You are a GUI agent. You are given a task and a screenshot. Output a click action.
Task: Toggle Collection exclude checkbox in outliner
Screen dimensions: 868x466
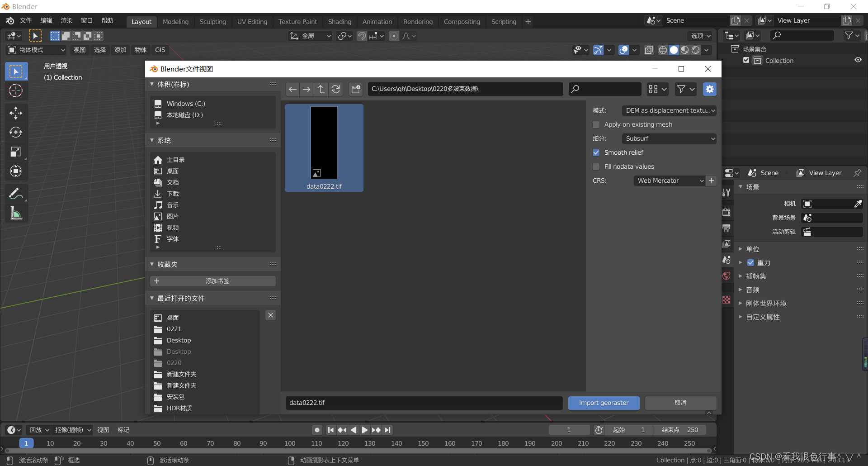click(x=746, y=60)
